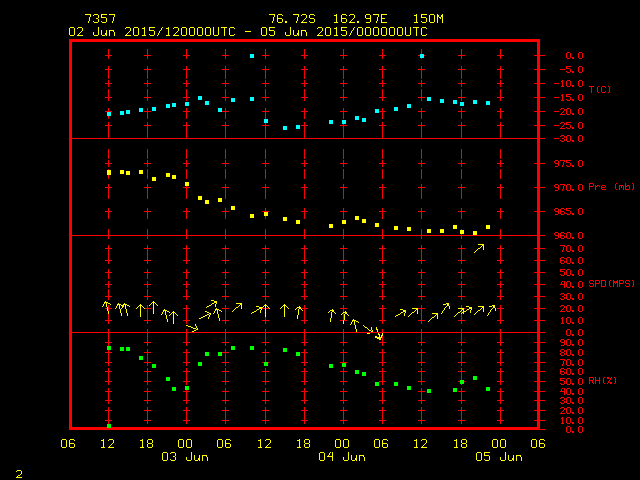The image size is (640, 480).
Task: Click the 03 Jun date label
Action: point(184,457)
